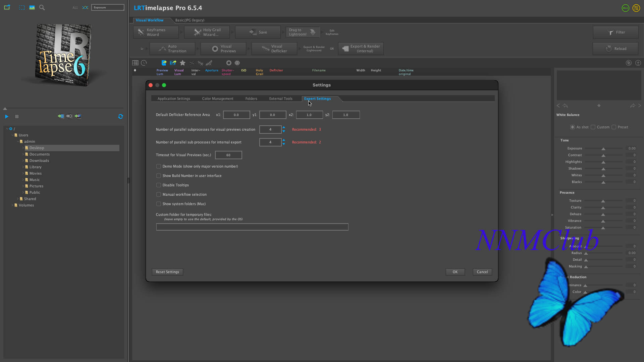The width and height of the screenshot is (644, 362).
Task: Enable Demo Mode checkbox
Action: point(159,166)
